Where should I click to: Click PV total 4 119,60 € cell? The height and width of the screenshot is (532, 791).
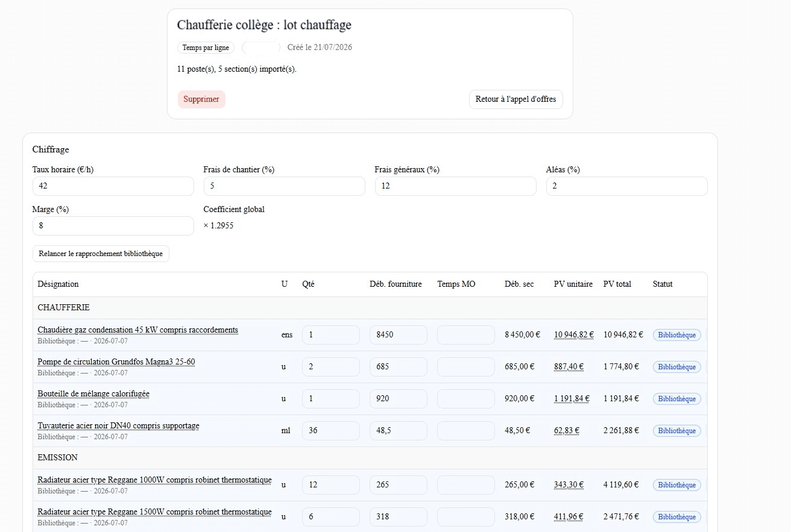[621, 485]
